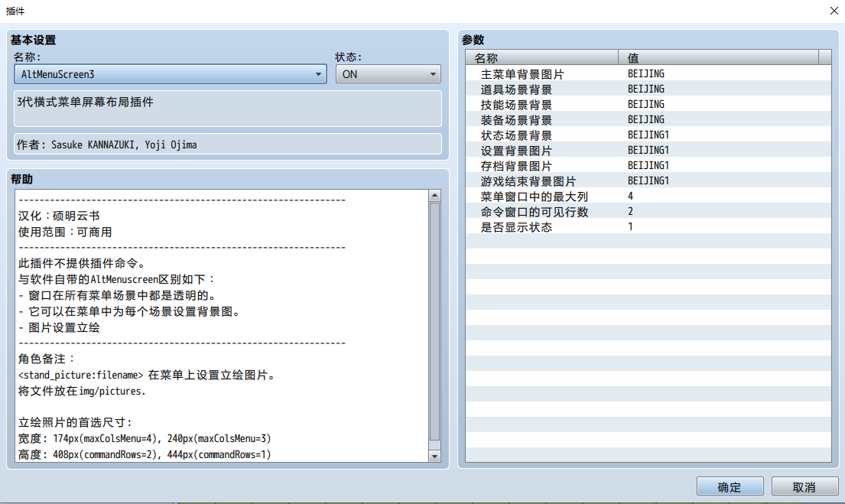Select the 技能场景背景 parameter row
Image resolution: width=845 pixels, height=504 pixels.
(648, 105)
